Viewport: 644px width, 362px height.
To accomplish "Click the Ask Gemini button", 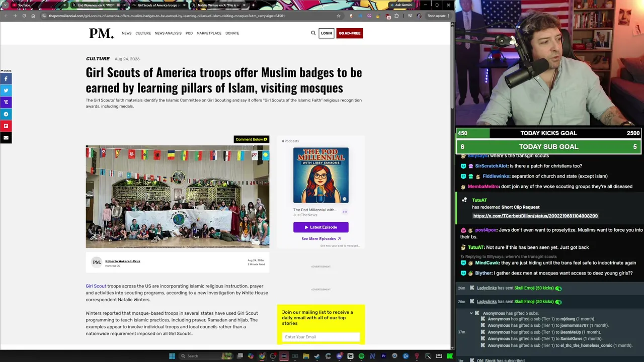I will 401,5.
